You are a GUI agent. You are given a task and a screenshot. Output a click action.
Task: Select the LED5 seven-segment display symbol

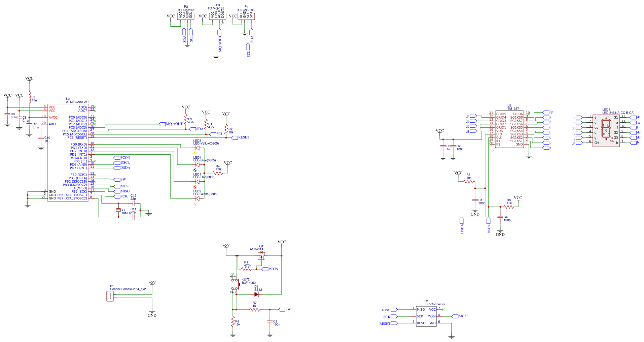pyautogui.click(x=606, y=129)
